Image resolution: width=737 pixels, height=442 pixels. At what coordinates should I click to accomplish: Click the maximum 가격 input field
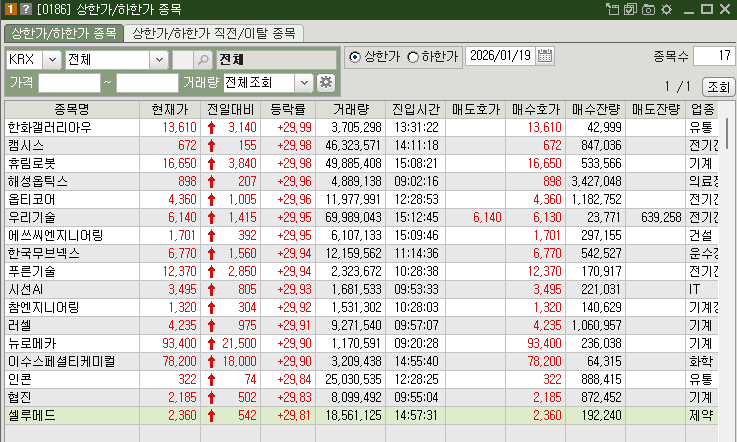[147, 83]
